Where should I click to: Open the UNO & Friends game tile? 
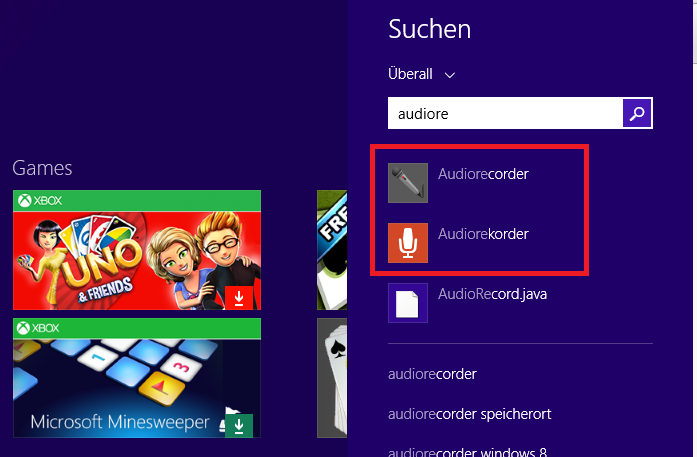(x=137, y=250)
